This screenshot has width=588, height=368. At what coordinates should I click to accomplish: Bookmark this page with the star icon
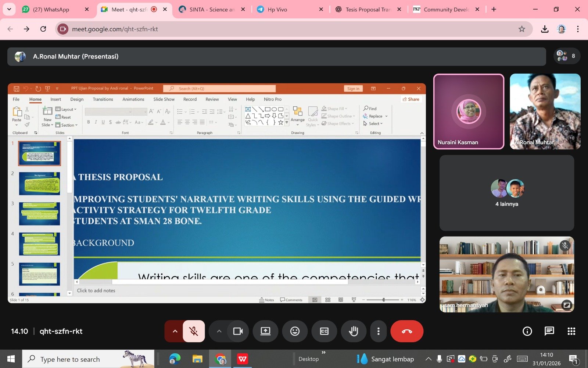521,29
